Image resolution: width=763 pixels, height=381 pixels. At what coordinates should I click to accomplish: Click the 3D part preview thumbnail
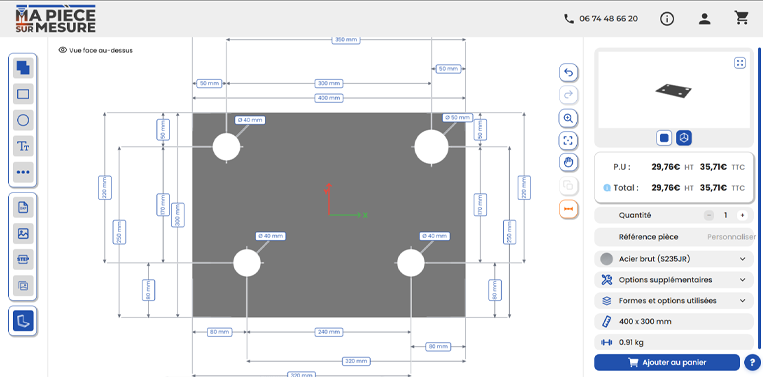point(673,90)
